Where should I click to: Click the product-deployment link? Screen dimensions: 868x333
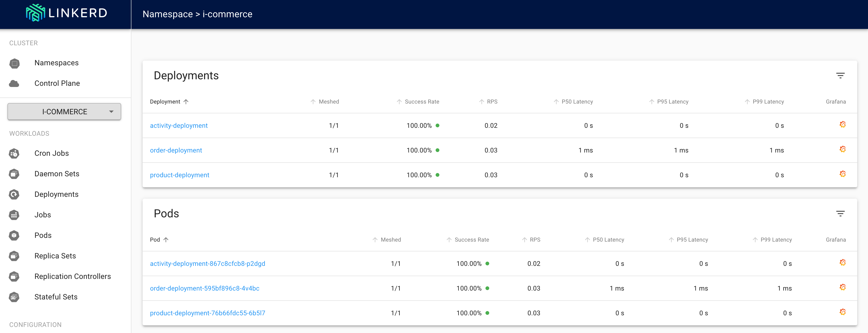click(x=179, y=175)
